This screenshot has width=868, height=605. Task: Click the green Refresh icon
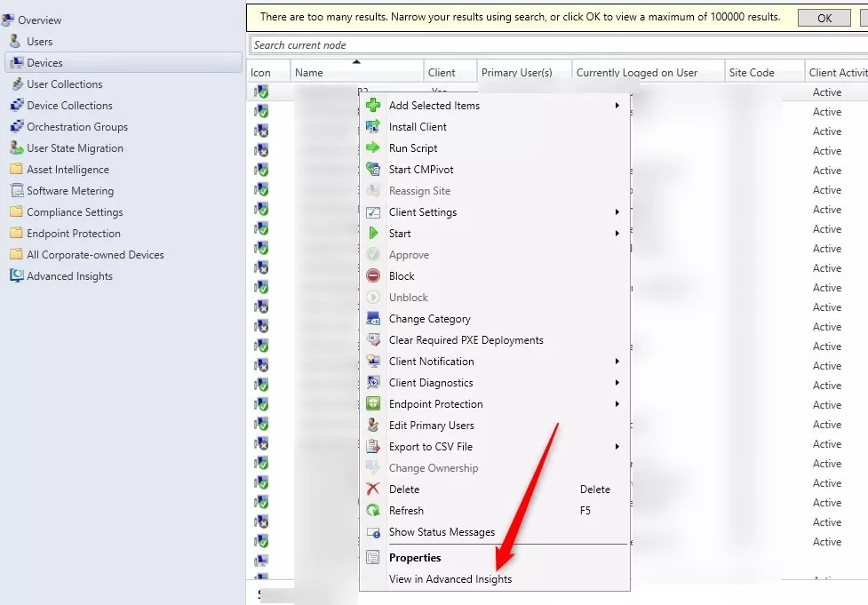click(x=373, y=510)
